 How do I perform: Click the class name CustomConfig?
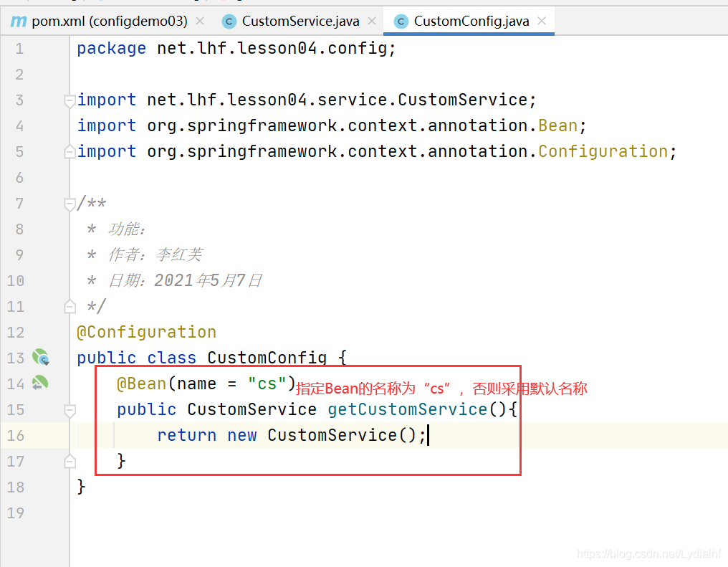267,358
